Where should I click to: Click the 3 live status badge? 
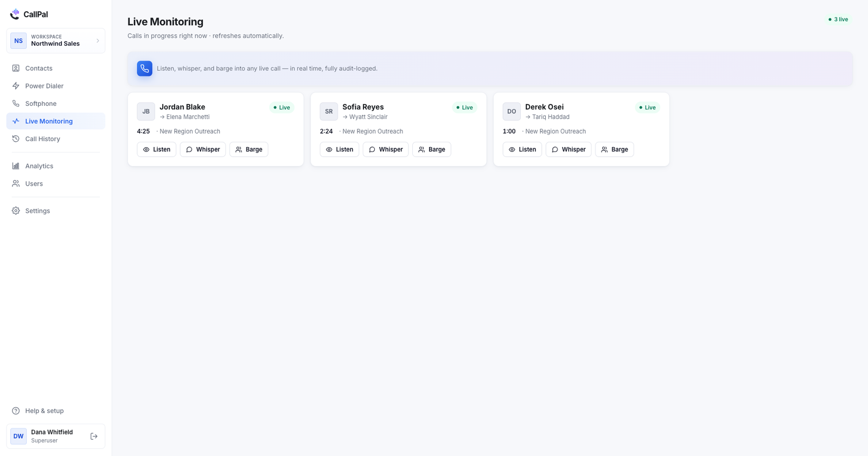point(838,20)
